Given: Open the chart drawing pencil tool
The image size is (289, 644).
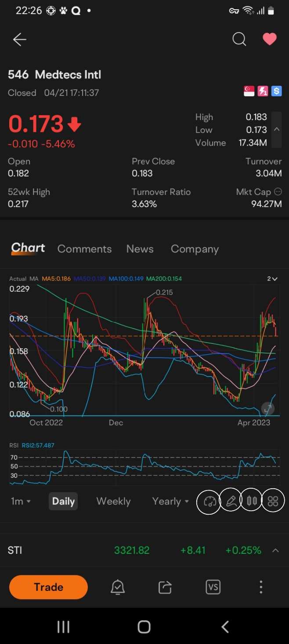Looking at the screenshot, I should (x=231, y=501).
